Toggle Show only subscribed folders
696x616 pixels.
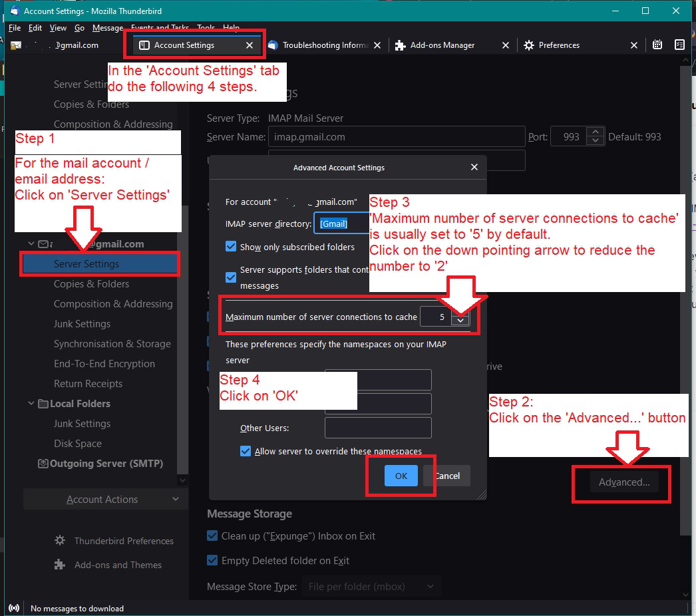pyautogui.click(x=231, y=247)
